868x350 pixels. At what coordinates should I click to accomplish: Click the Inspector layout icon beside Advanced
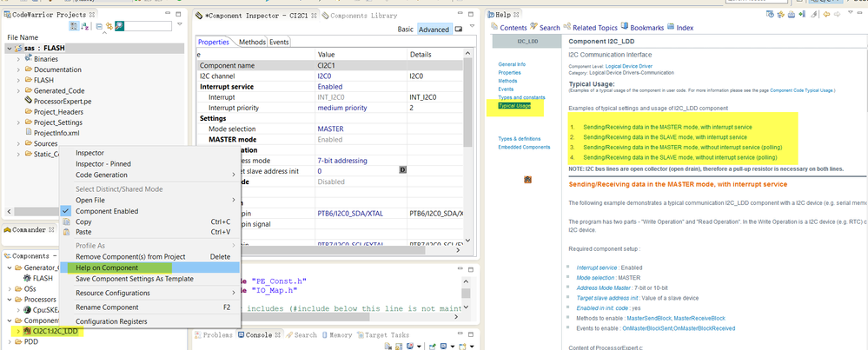(459, 29)
